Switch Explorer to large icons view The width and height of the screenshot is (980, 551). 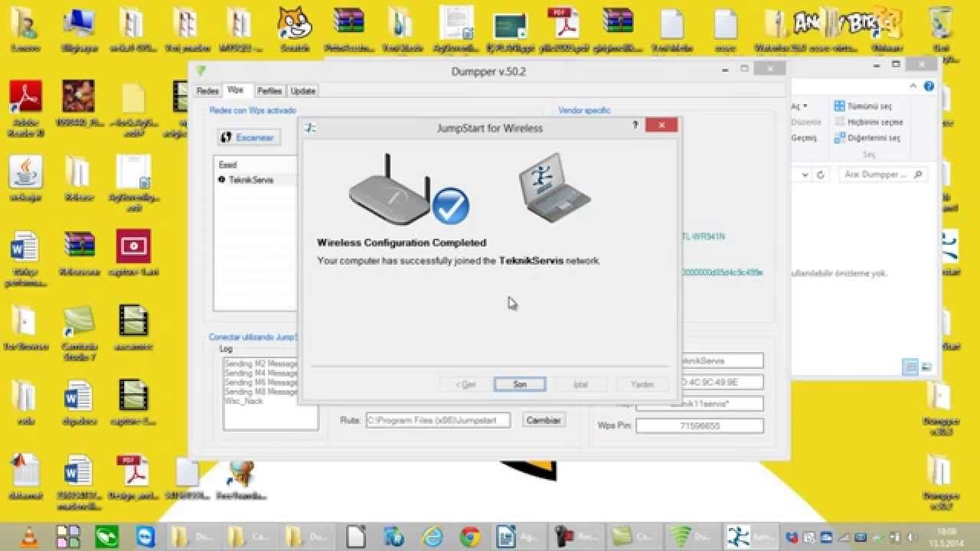pyautogui.click(x=926, y=367)
